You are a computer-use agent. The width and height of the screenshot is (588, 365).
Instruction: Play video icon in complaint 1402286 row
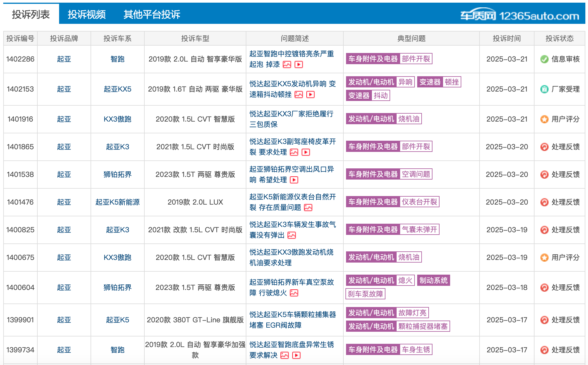[299, 64]
